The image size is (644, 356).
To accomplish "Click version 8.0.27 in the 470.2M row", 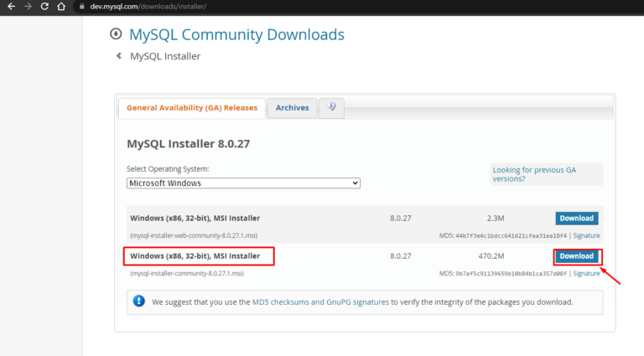I will coord(401,256).
